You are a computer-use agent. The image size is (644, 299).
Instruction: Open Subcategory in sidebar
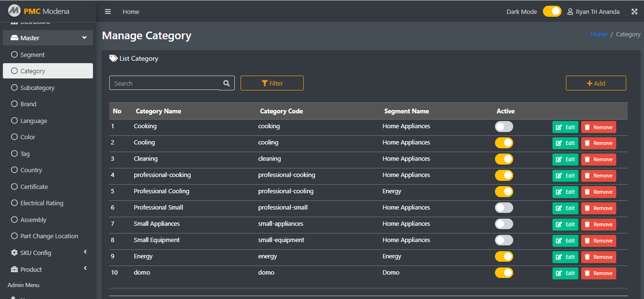[x=48, y=88]
